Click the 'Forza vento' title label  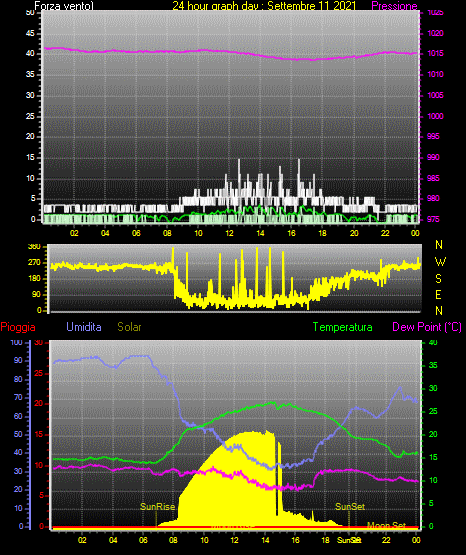point(64,6)
